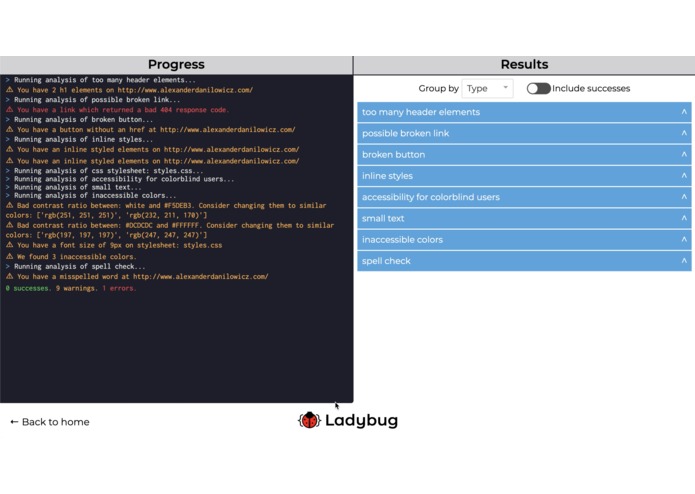
Task: Click the '9 warnings' summary text
Action: [75, 288]
